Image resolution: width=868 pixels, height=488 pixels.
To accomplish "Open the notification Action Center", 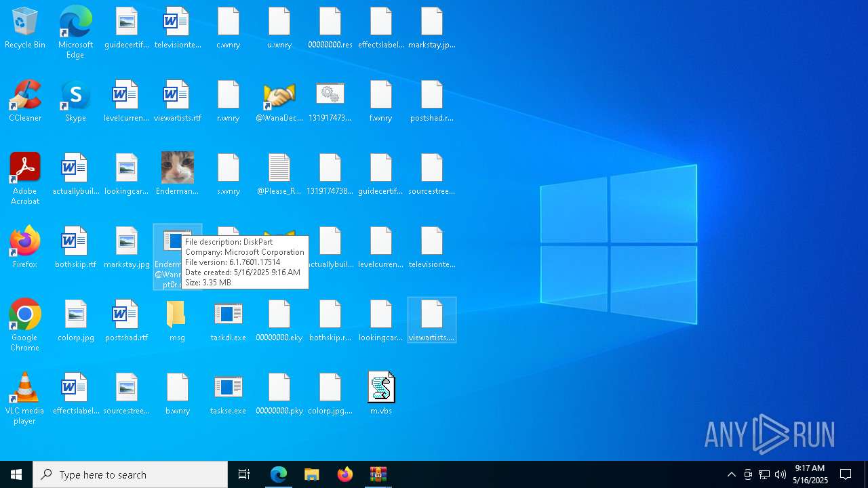I will click(x=846, y=474).
